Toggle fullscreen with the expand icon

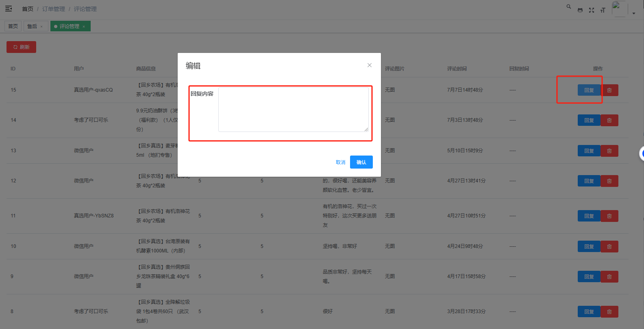[591, 10]
